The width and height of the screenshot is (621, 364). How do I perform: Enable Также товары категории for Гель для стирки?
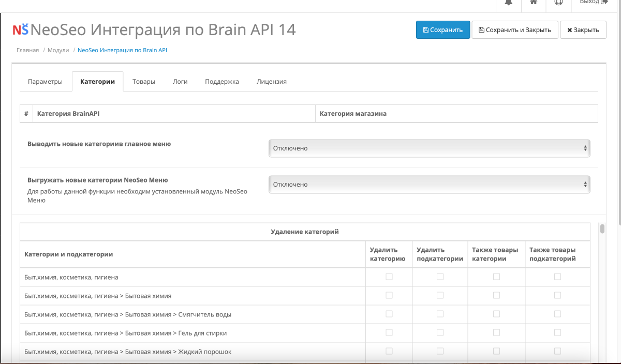tap(496, 333)
